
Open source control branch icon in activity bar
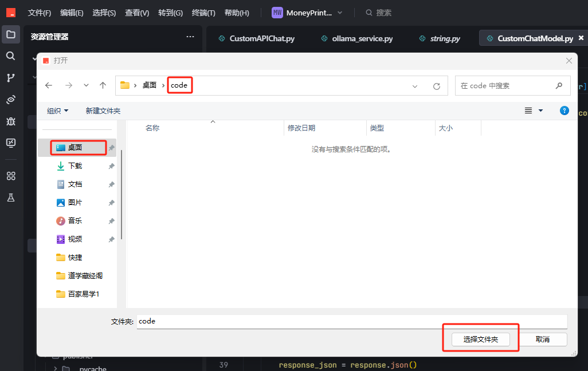11,77
